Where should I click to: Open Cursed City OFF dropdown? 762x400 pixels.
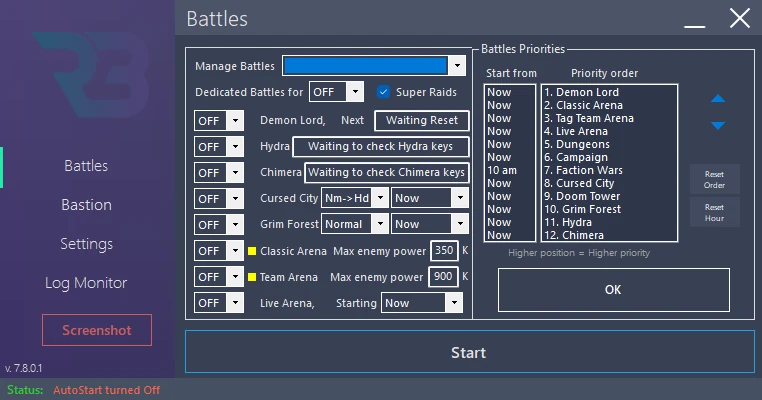[x=219, y=199]
